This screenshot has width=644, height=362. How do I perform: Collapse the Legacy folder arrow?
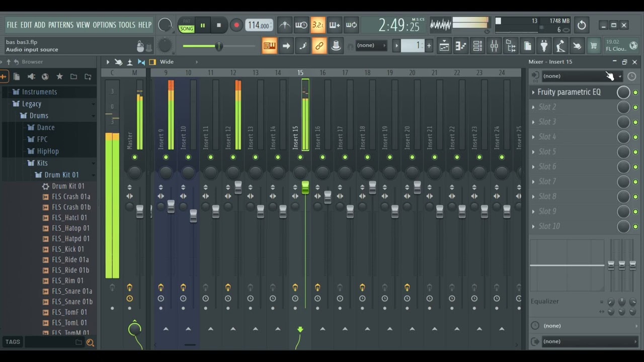tap(93, 104)
